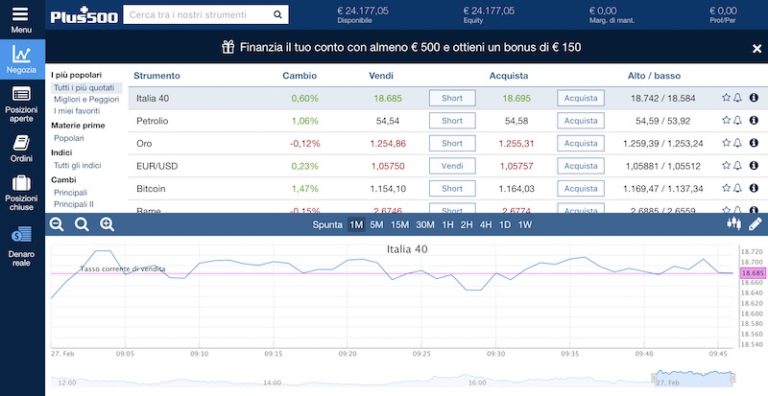The height and width of the screenshot is (396, 768).
Task: Open Posizioni chiuse briefcase icon
Action: pos(22,183)
